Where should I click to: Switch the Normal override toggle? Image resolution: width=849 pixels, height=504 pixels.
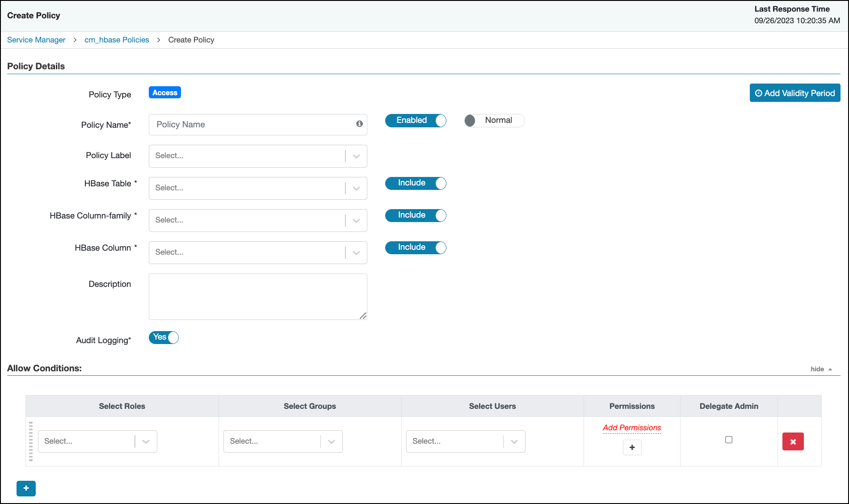pyautogui.click(x=493, y=120)
